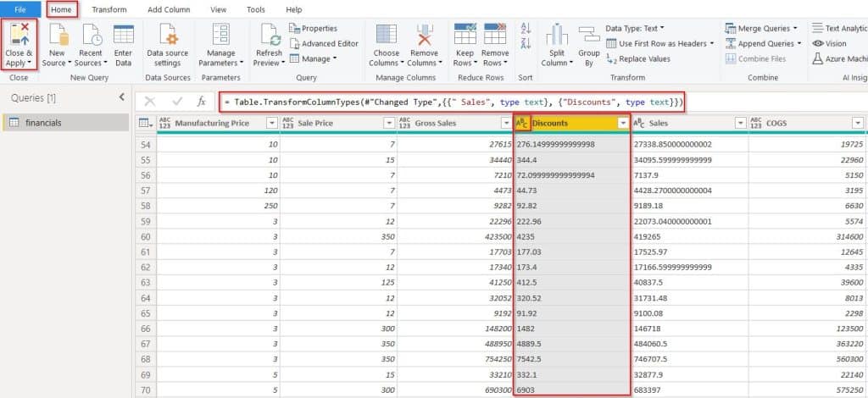Click inside the formula bar
Viewport: 868px width, 398px height.
[453, 102]
